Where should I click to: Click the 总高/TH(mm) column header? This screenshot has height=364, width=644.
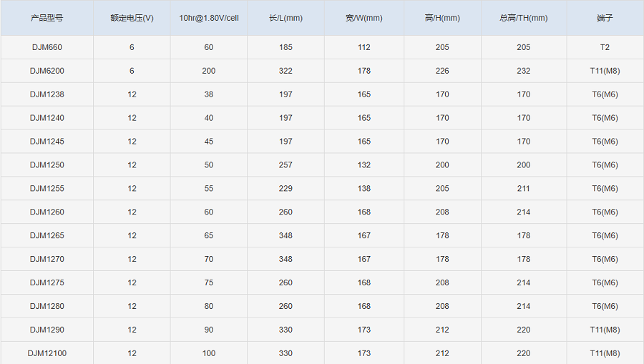pos(524,18)
